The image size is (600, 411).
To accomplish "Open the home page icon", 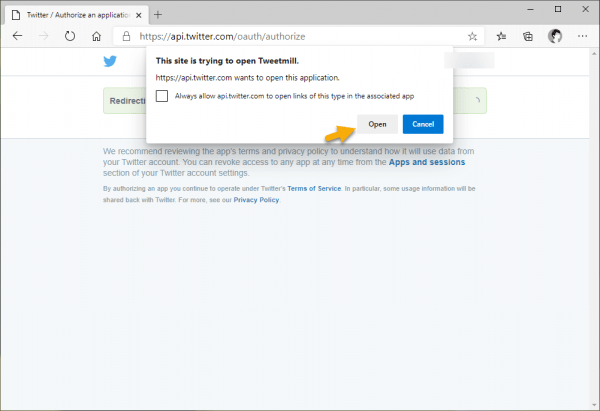I will click(96, 36).
